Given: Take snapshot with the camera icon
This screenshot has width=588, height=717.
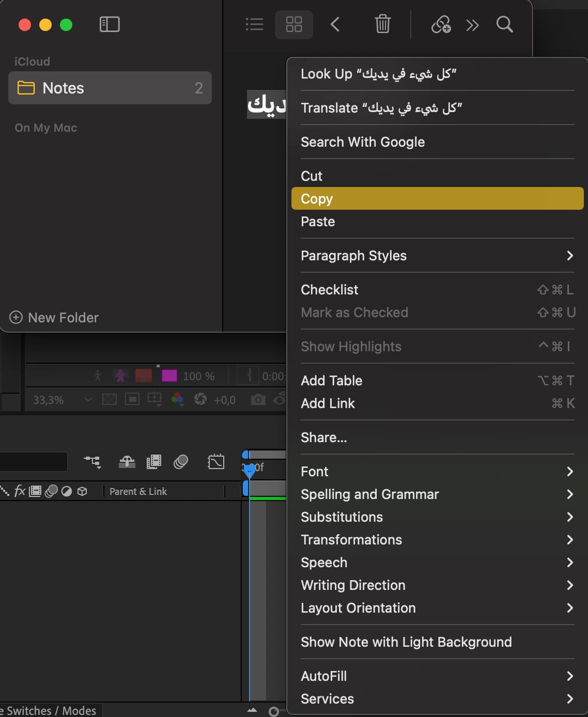Looking at the screenshot, I should pos(258,400).
